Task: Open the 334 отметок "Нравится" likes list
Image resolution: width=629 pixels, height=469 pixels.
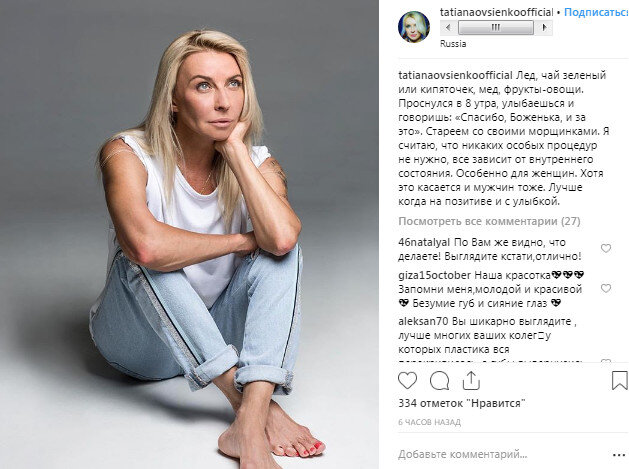Action: point(462,403)
